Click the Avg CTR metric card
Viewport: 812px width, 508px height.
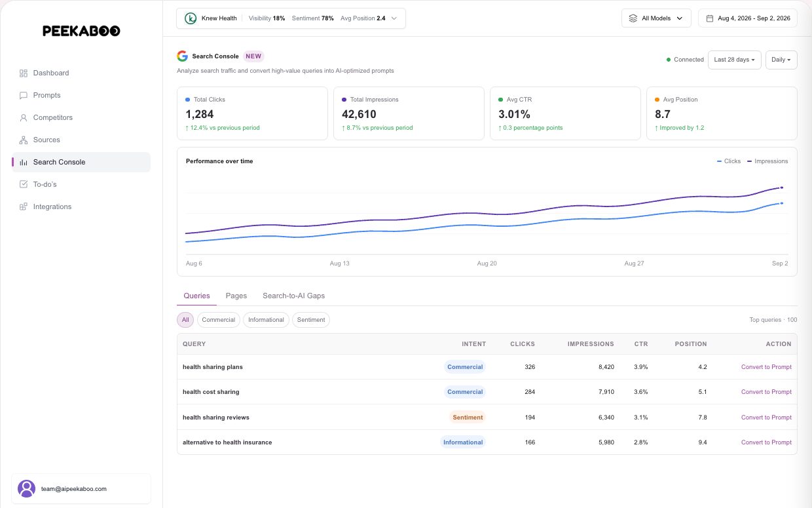click(565, 113)
